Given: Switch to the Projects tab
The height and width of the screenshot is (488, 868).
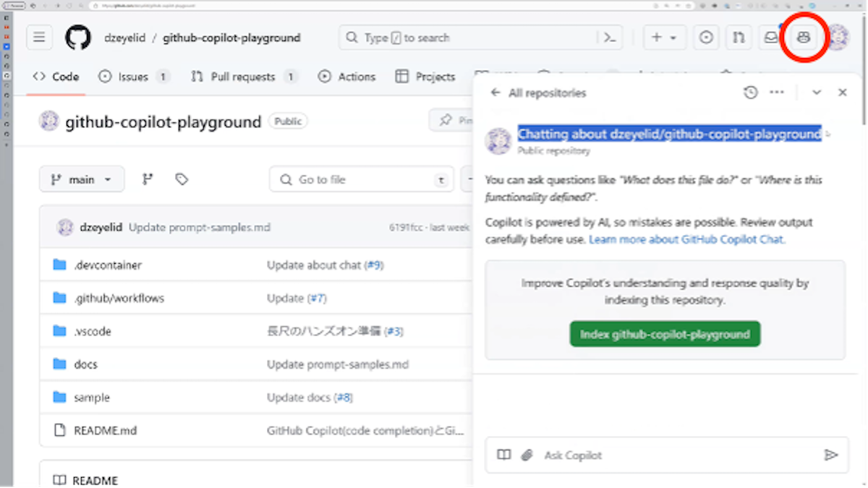Looking at the screenshot, I should tap(425, 77).
